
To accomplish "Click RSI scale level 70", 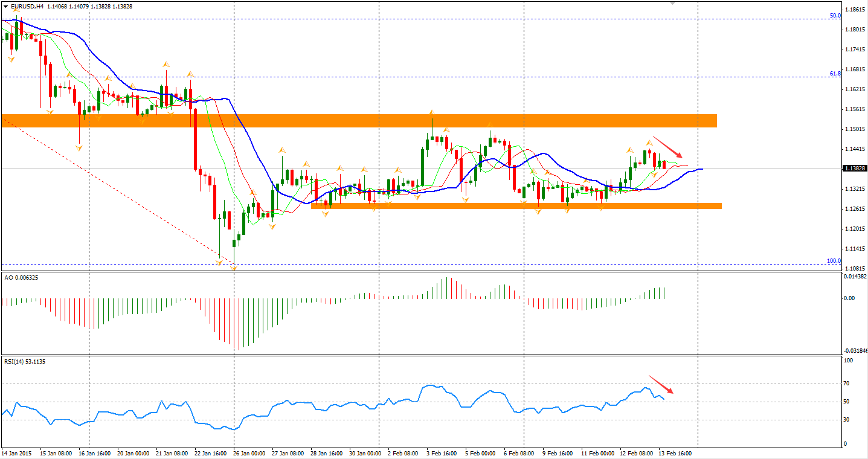I will tap(847, 384).
